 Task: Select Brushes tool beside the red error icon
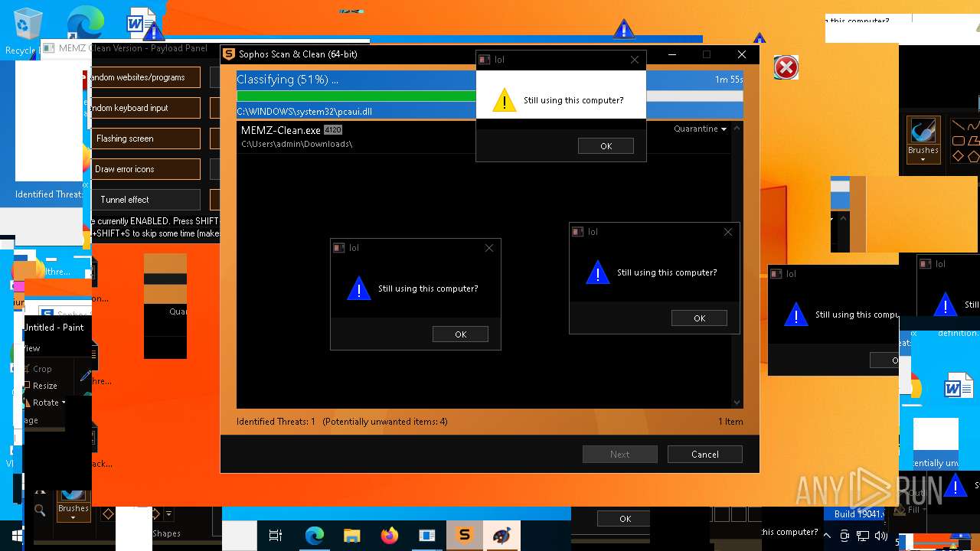pos(923,139)
